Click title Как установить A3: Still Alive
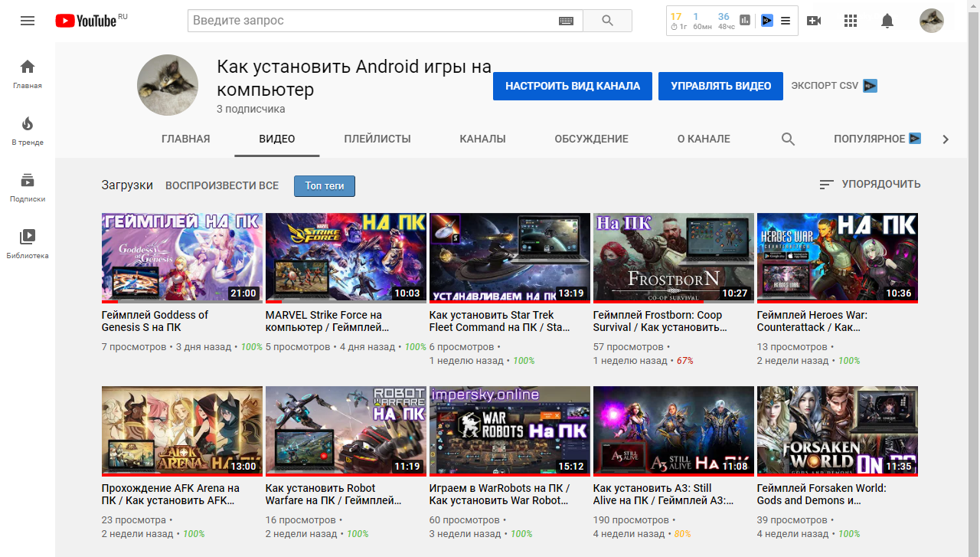This screenshot has width=980, height=557. (x=664, y=494)
